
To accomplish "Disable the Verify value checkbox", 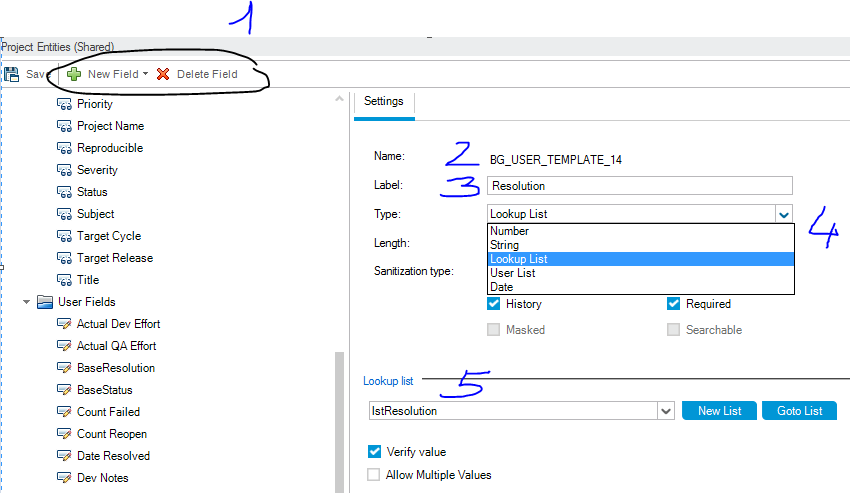I will point(374,452).
